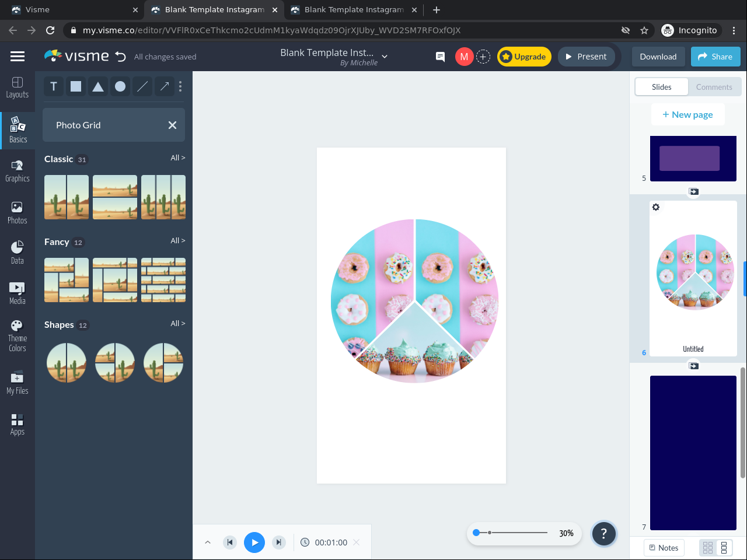This screenshot has width=747, height=560.
Task: Play the slide animation
Action: [x=254, y=542]
